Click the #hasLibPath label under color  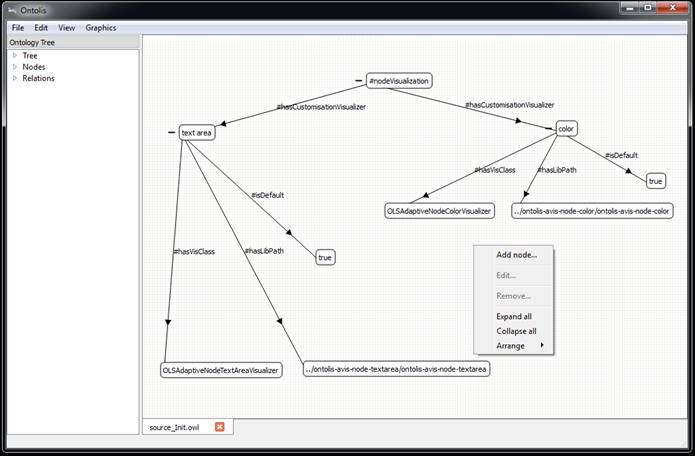pyautogui.click(x=557, y=170)
